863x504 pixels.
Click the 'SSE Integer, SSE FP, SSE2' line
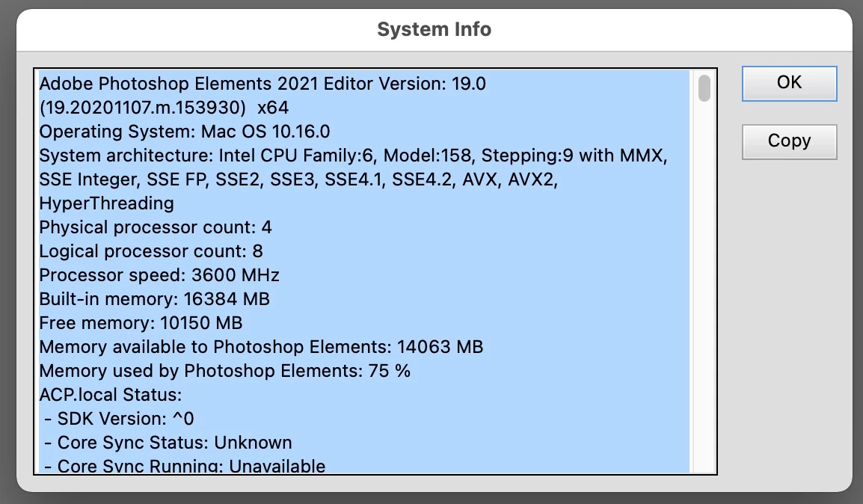(298, 179)
